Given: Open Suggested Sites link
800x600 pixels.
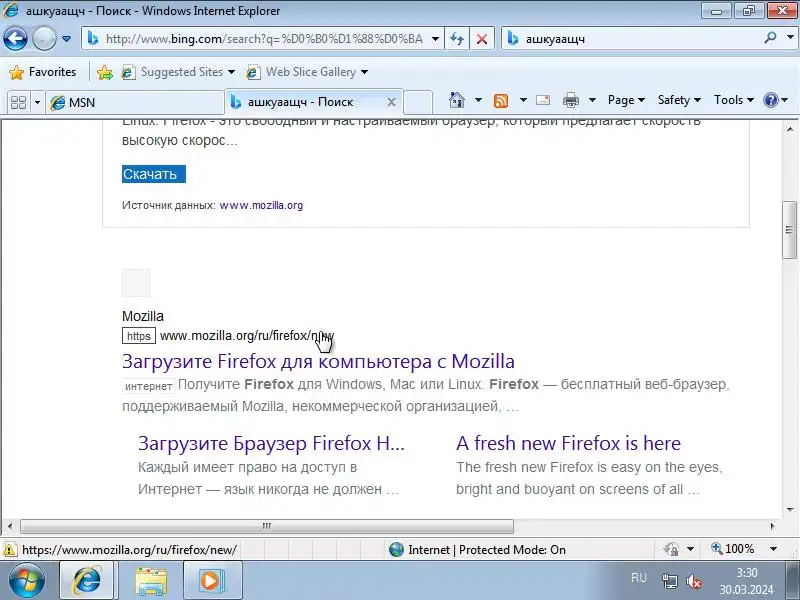Looking at the screenshot, I should coord(173,72).
